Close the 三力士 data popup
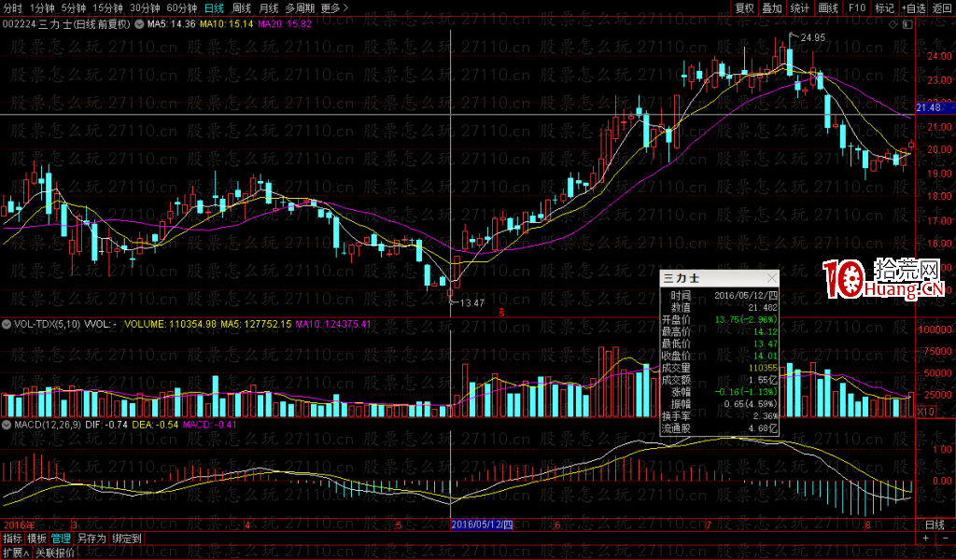956x560 pixels. tap(771, 278)
